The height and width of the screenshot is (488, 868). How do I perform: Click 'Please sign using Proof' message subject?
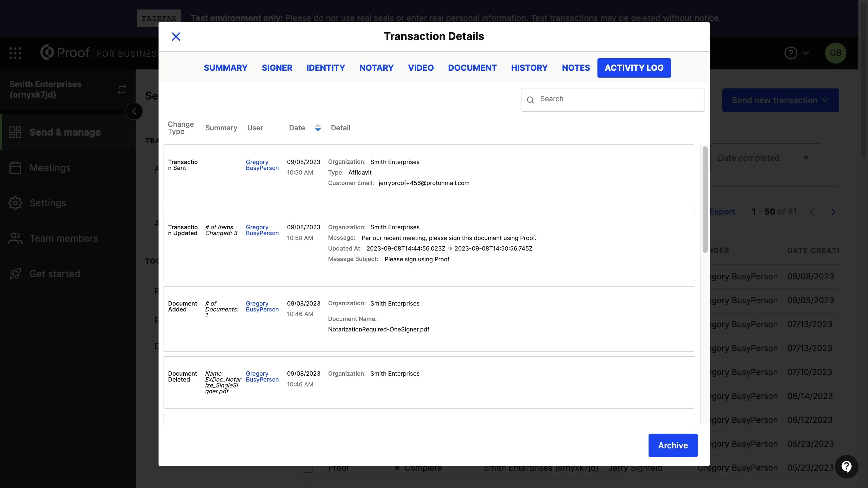(x=417, y=259)
